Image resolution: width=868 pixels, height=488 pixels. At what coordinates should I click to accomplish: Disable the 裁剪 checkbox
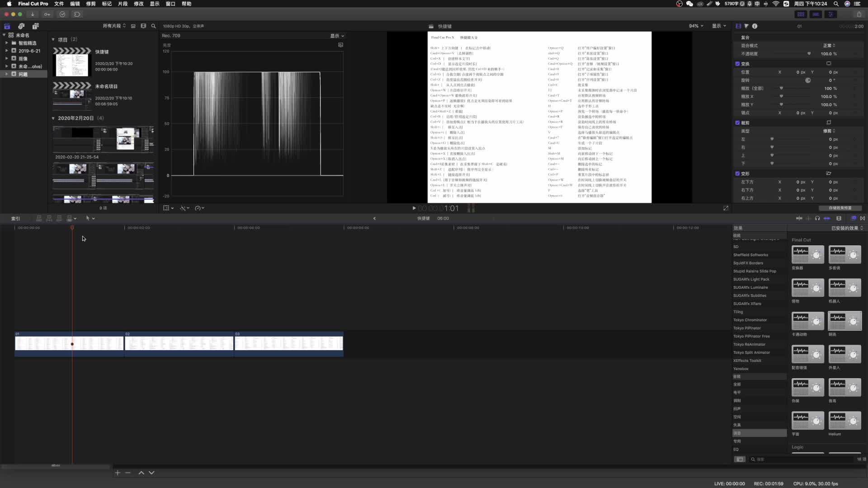click(x=737, y=123)
